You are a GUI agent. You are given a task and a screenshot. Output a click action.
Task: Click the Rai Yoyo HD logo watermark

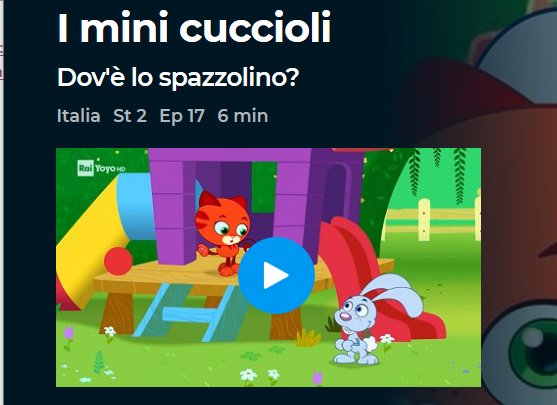(102, 168)
